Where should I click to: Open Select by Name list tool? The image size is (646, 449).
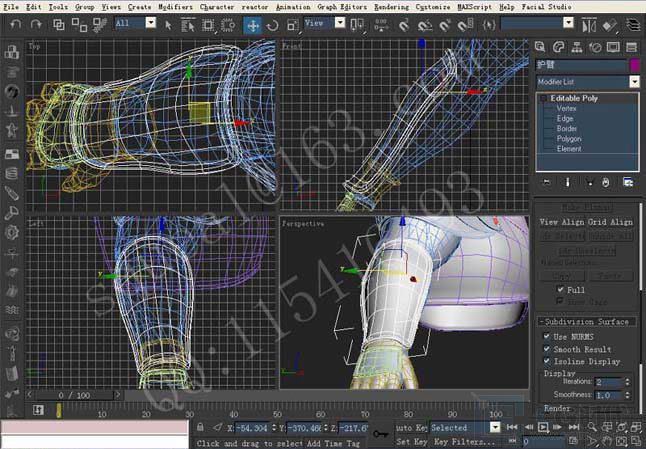[188, 25]
